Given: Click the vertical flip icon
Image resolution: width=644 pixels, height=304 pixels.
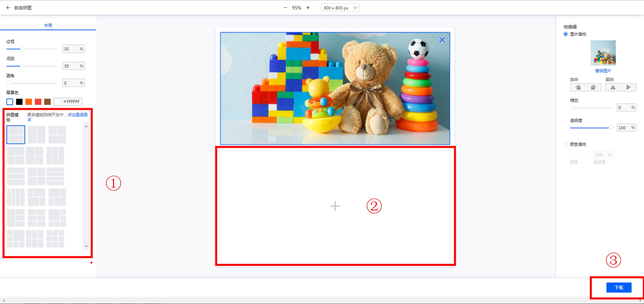Looking at the screenshot, I should 628,87.
